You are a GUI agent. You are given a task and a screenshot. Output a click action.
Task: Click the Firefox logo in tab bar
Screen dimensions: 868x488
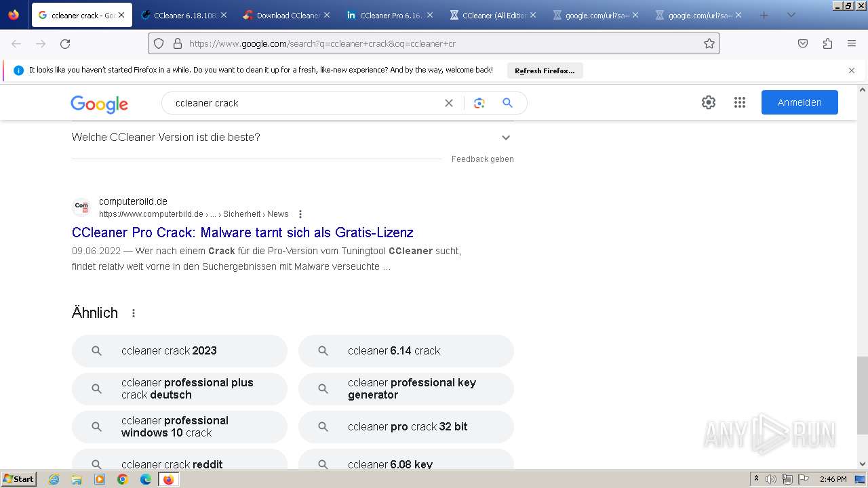coord(14,14)
